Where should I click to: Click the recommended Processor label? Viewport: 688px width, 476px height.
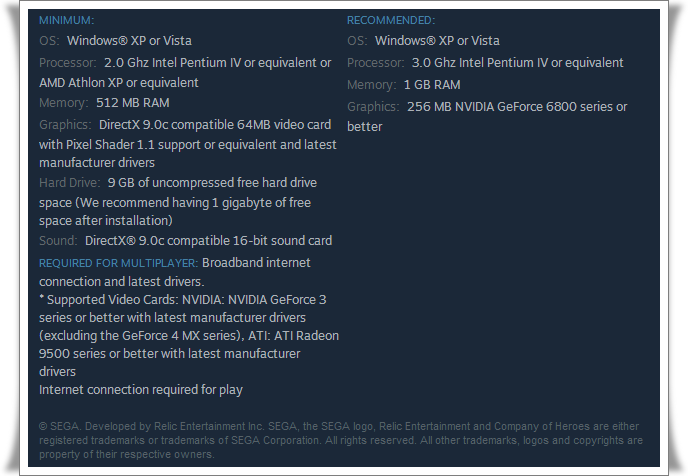click(x=375, y=63)
